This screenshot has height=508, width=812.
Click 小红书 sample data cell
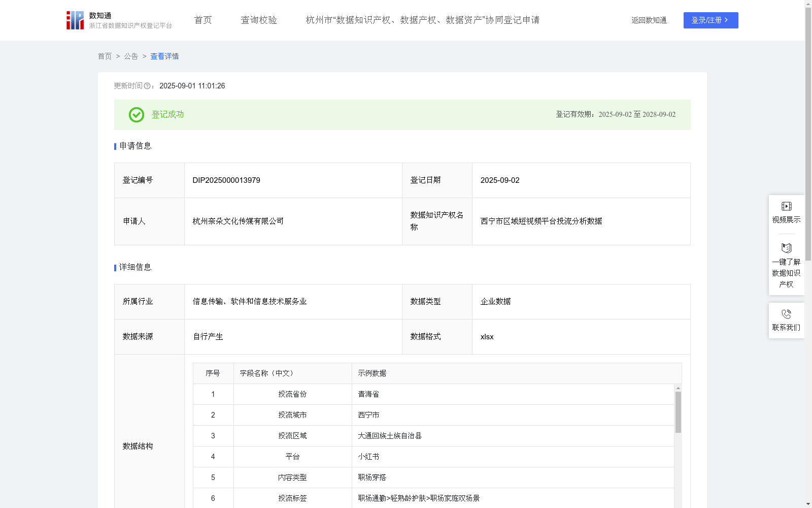coord(513,457)
